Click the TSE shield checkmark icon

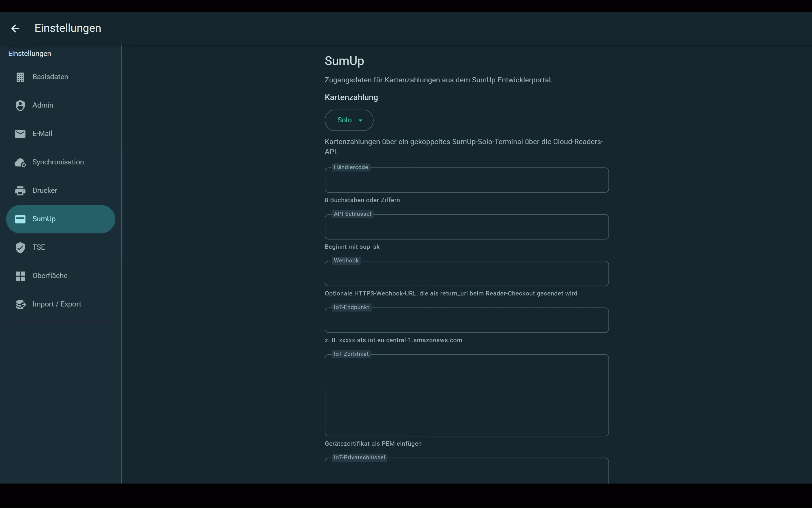click(x=20, y=248)
